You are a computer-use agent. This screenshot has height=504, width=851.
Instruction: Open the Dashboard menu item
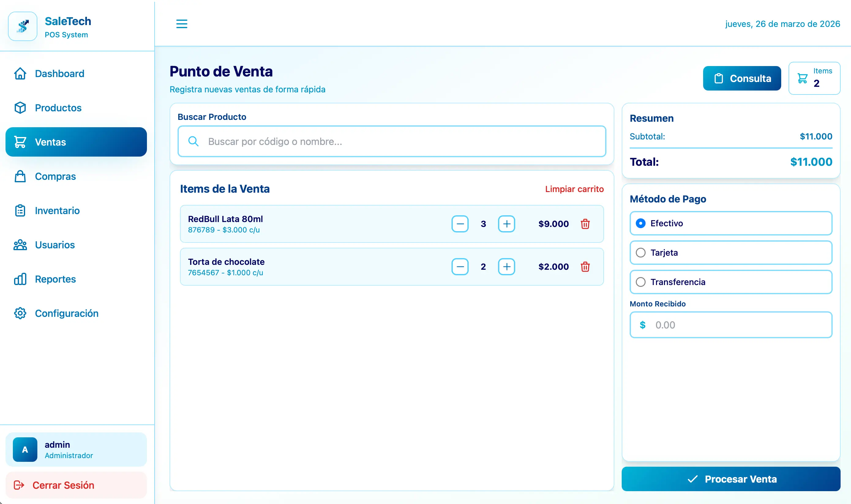(59, 74)
